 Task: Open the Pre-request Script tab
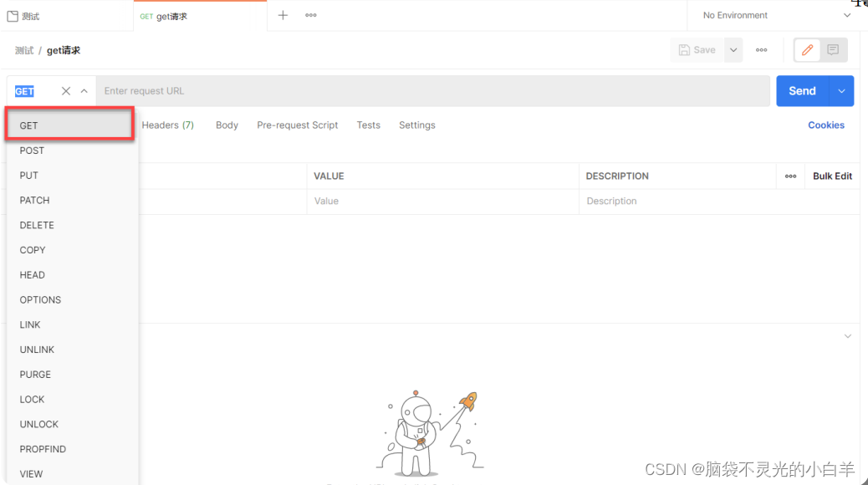point(297,125)
